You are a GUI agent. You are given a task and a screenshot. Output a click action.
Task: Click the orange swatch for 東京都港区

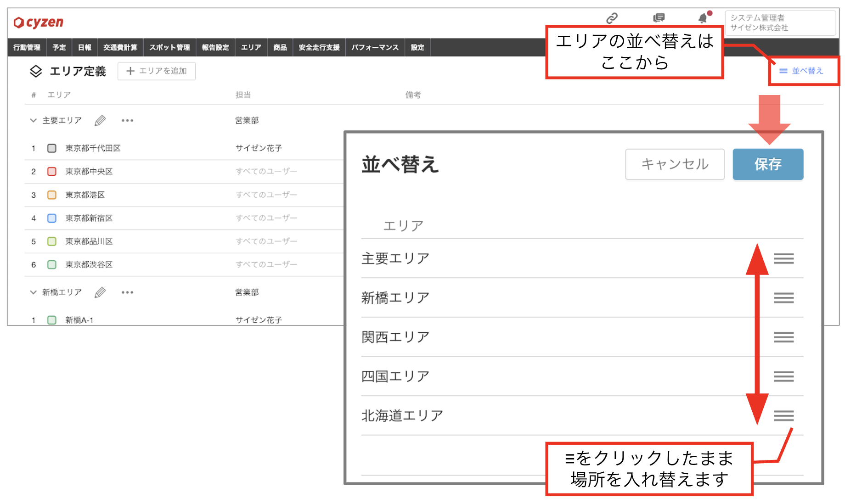pos(52,195)
